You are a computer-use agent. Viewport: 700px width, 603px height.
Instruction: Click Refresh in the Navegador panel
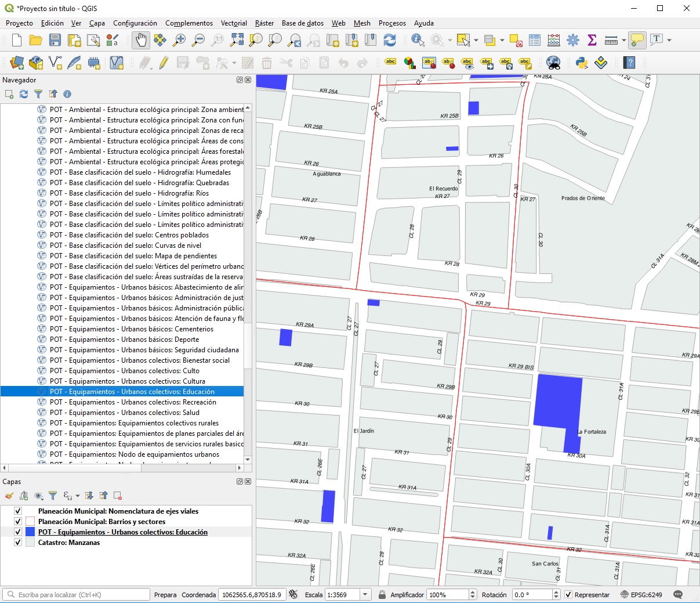[x=23, y=93]
